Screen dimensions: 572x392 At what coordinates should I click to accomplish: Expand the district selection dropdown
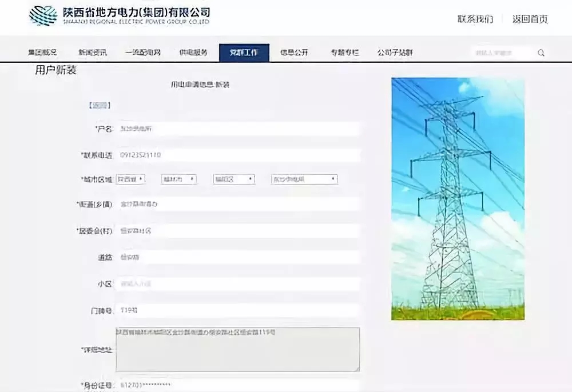(235, 179)
